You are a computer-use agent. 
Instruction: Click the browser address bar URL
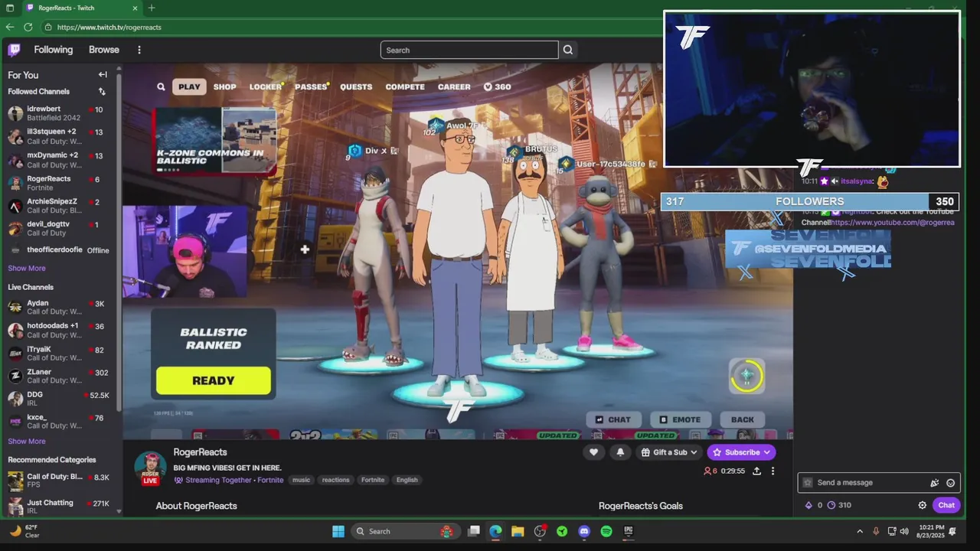click(109, 27)
